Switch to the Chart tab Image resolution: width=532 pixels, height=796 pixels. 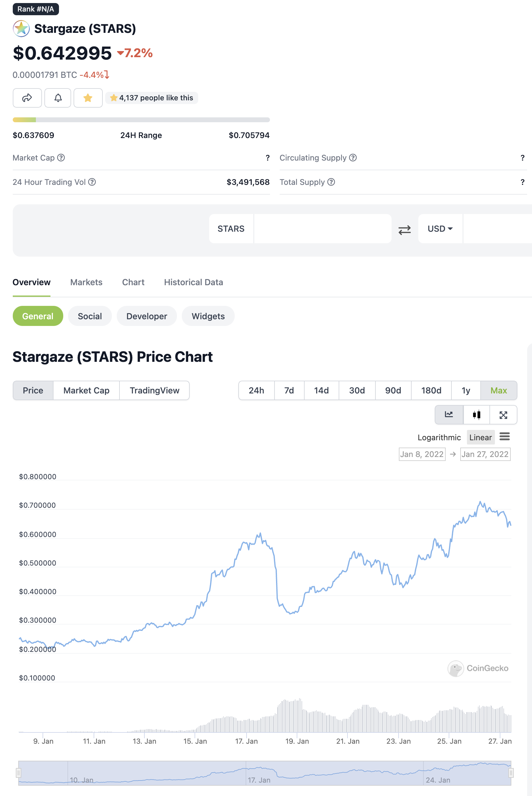(x=133, y=282)
